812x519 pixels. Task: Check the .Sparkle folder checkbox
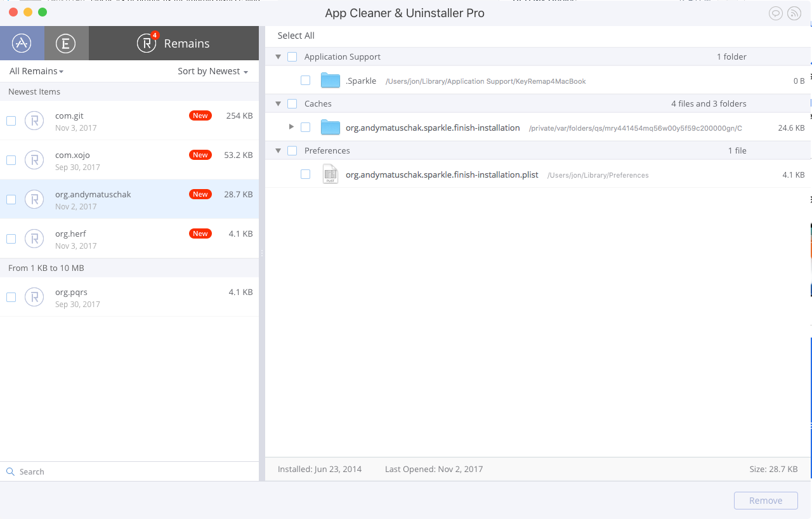pyautogui.click(x=305, y=81)
